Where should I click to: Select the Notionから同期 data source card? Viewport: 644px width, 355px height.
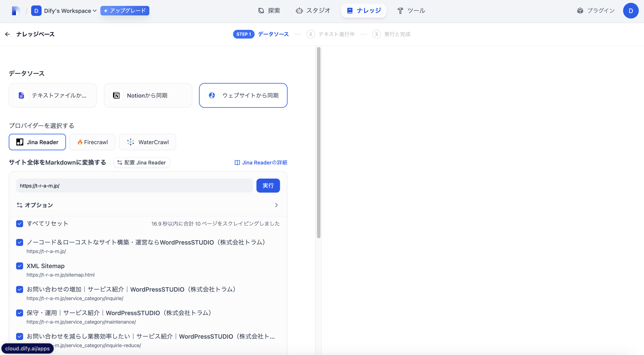pos(148,95)
